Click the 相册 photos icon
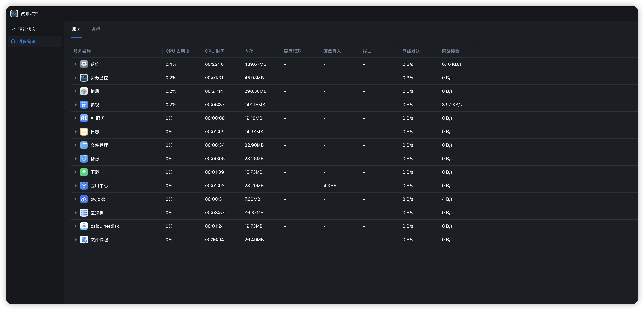This screenshot has height=310, width=644. tap(84, 91)
